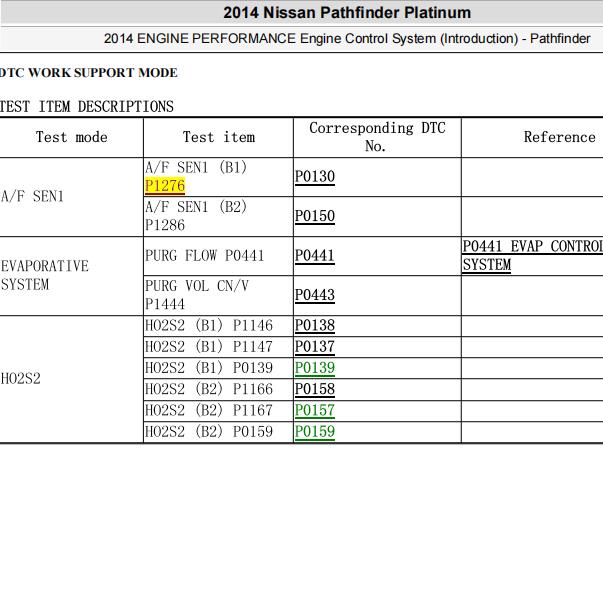Click the 'Test item' column header
Viewport: 603px width, 603px height.
[x=218, y=137]
